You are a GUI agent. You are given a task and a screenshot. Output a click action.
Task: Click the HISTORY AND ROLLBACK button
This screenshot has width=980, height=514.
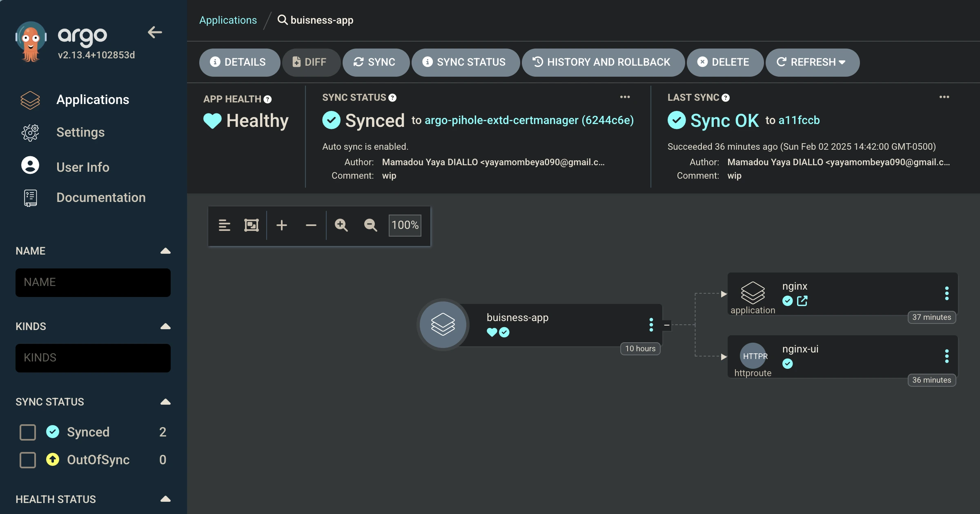[603, 62]
